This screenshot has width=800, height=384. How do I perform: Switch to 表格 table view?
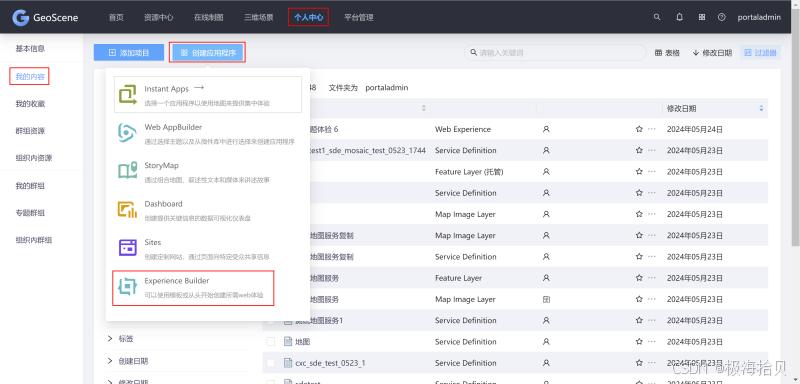[x=667, y=53]
